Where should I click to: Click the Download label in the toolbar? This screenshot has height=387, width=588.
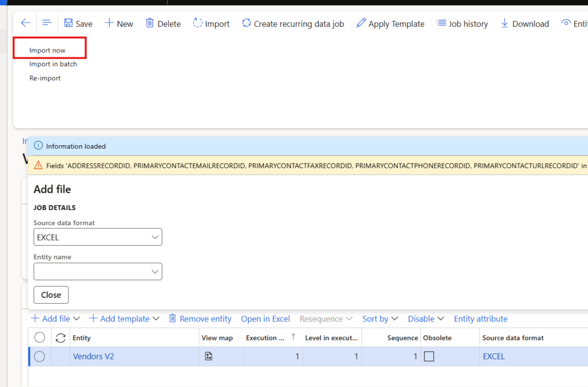tap(531, 24)
